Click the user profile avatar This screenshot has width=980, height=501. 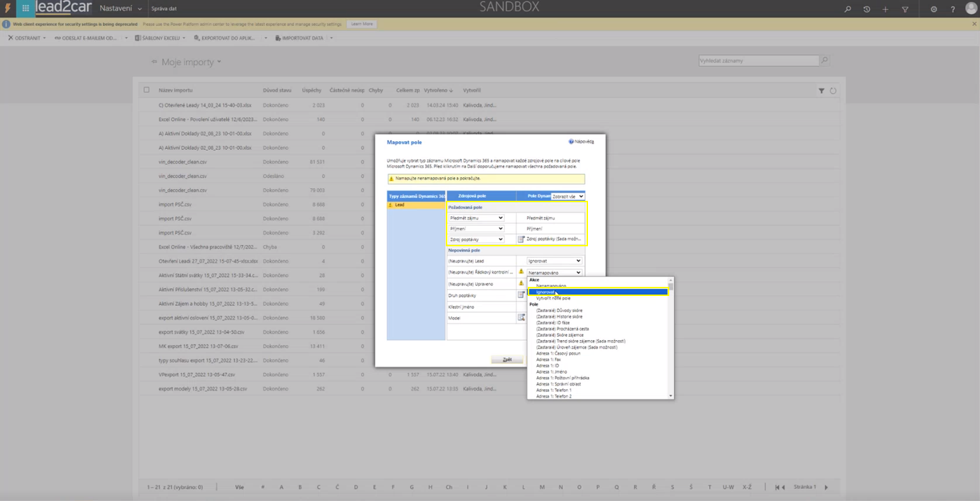point(970,8)
